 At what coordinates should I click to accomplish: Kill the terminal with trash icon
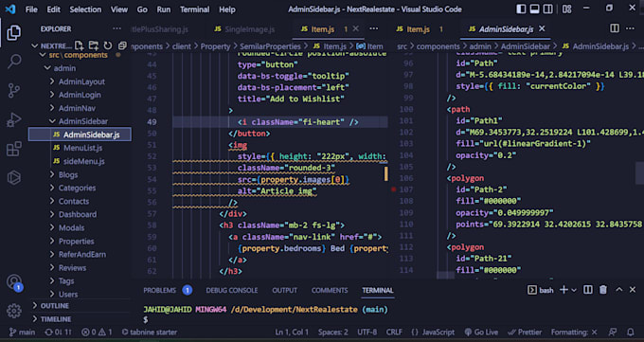click(x=603, y=290)
